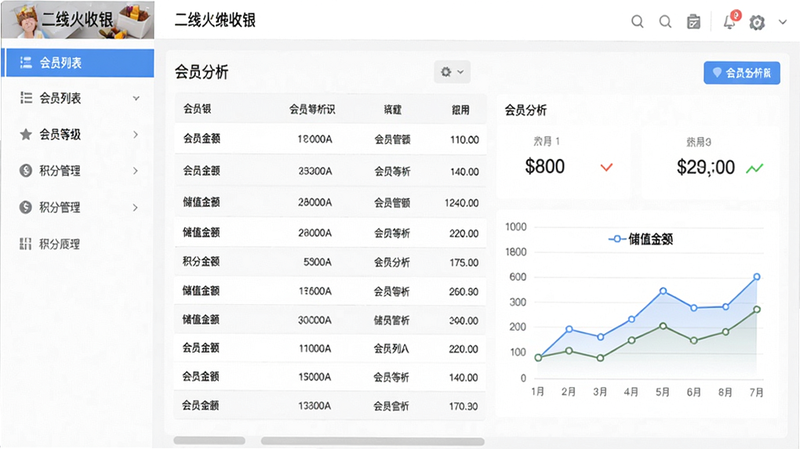This screenshot has width=800, height=449.
Task: Select the 5300A table cell
Action: click(317, 262)
